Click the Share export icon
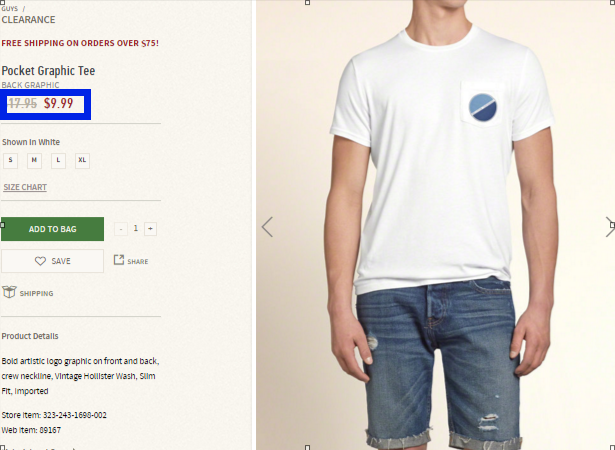 click(x=119, y=259)
